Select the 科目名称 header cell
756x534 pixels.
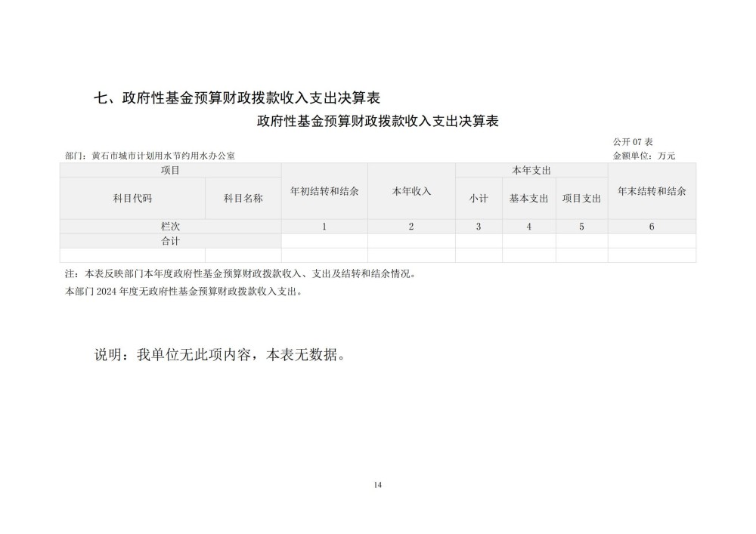[x=243, y=199]
